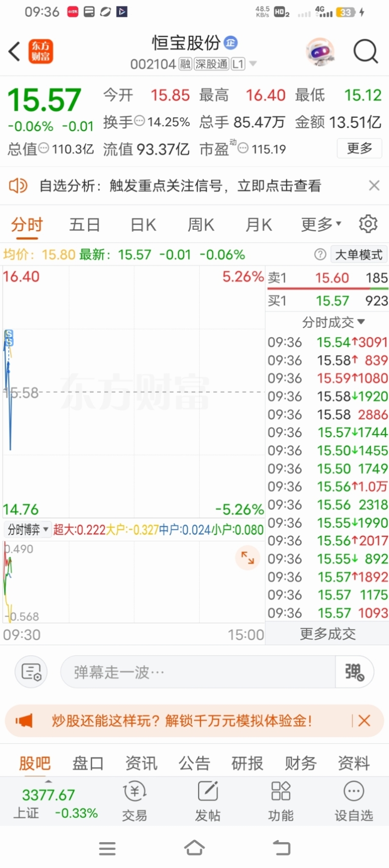This screenshot has width=389, height=868.
Task: Switch to the 资料 tab
Action: (354, 763)
